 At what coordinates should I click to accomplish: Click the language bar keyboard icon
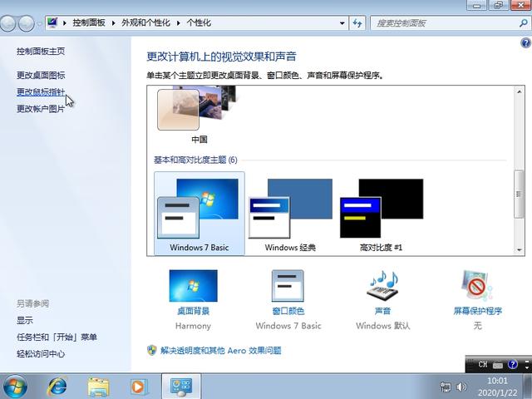498,365
